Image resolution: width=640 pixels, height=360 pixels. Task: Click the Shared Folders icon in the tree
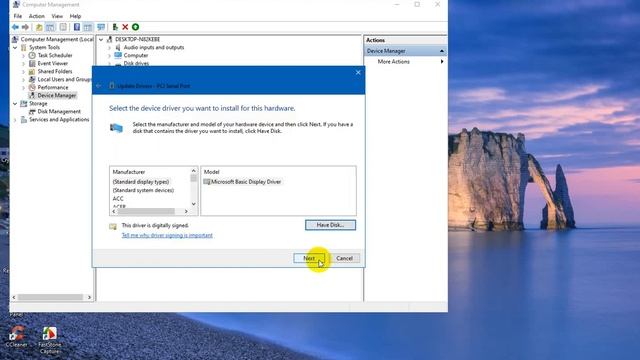[32, 71]
